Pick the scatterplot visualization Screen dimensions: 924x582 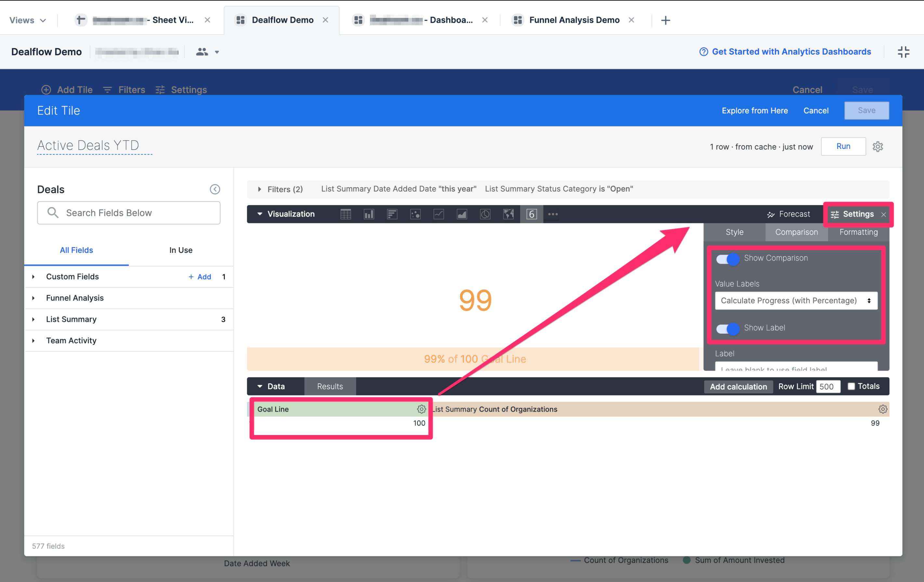pyautogui.click(x=415, y=214)
